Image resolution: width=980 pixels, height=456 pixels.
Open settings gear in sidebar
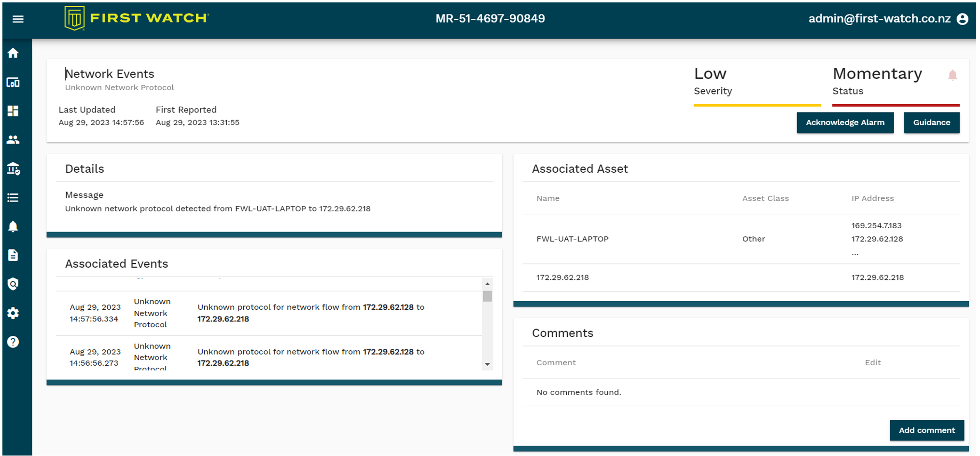pyautogui.click(x=13, y=313)
